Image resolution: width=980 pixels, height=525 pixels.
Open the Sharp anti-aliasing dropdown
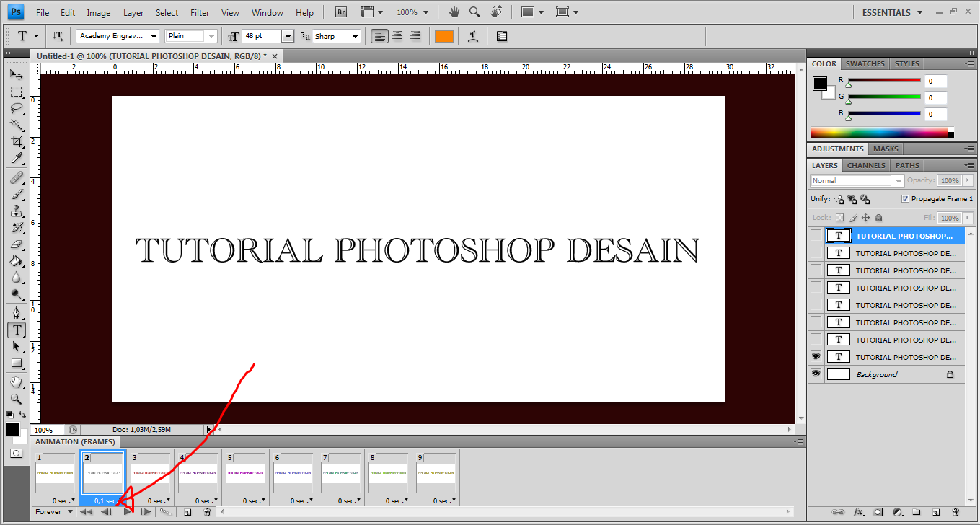pyautogui.click(x=356, y=36)
